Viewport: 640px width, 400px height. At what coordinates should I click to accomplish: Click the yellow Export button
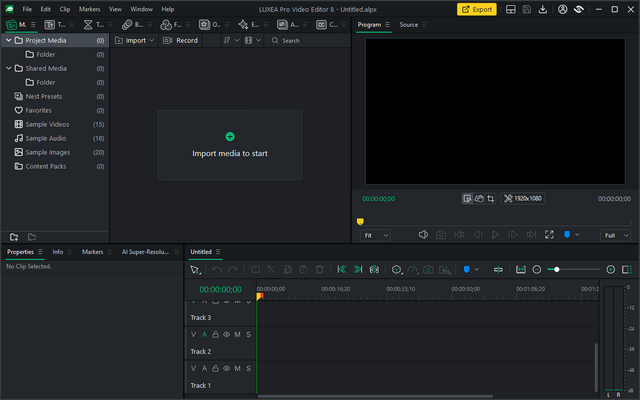click(477, 9)
